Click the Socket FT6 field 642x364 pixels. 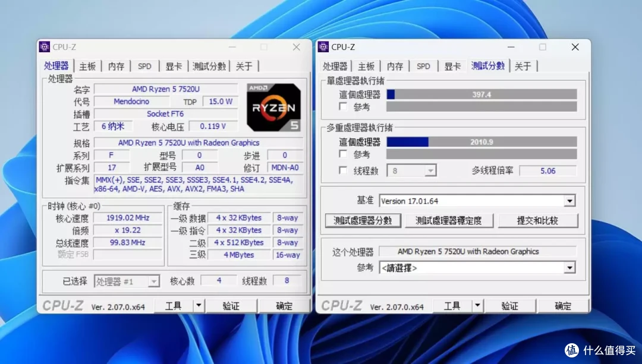[x=166, y=113]
